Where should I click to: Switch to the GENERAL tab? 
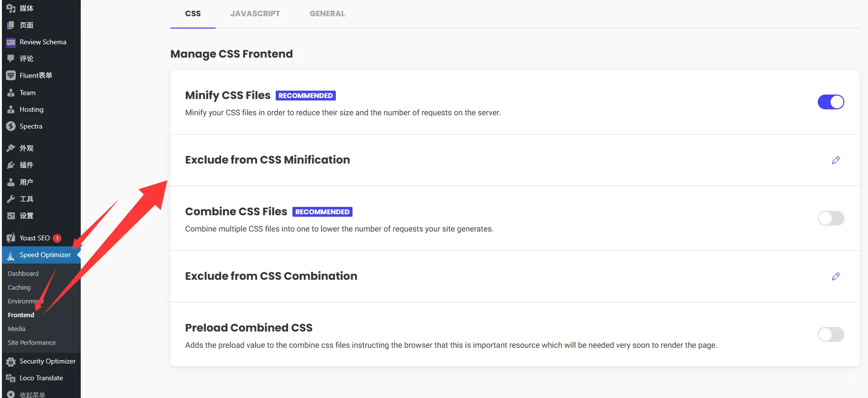327,14
